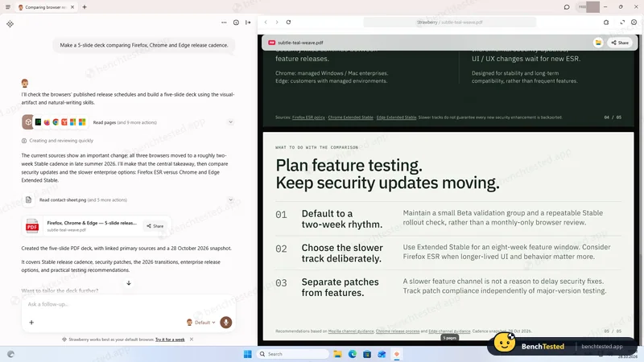Close the 'Comparing browser' tab

(72, 7)
